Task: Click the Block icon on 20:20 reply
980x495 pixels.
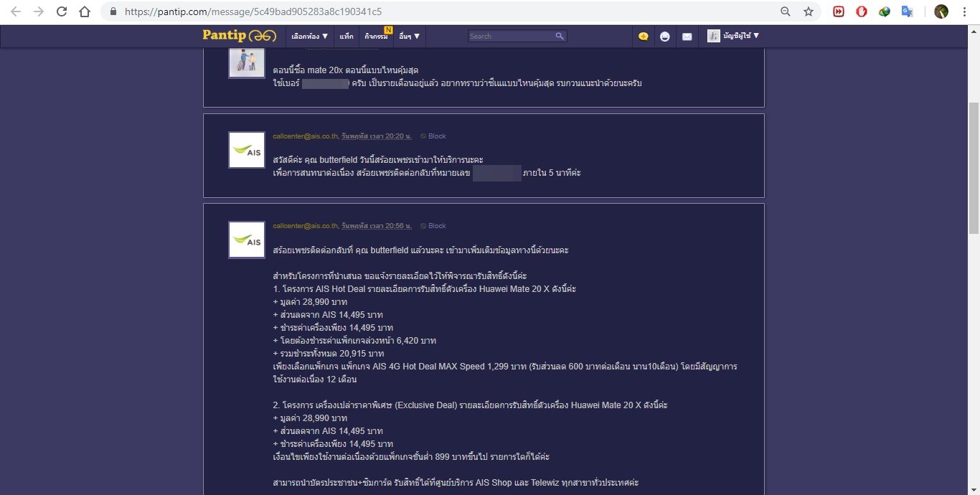Action: [x=423, y=136]
